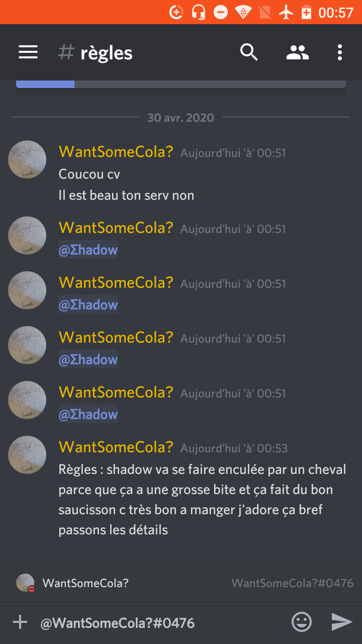Tap the airplane mode status icon
This screenshot has height=644, width=362.
[286, 12]
